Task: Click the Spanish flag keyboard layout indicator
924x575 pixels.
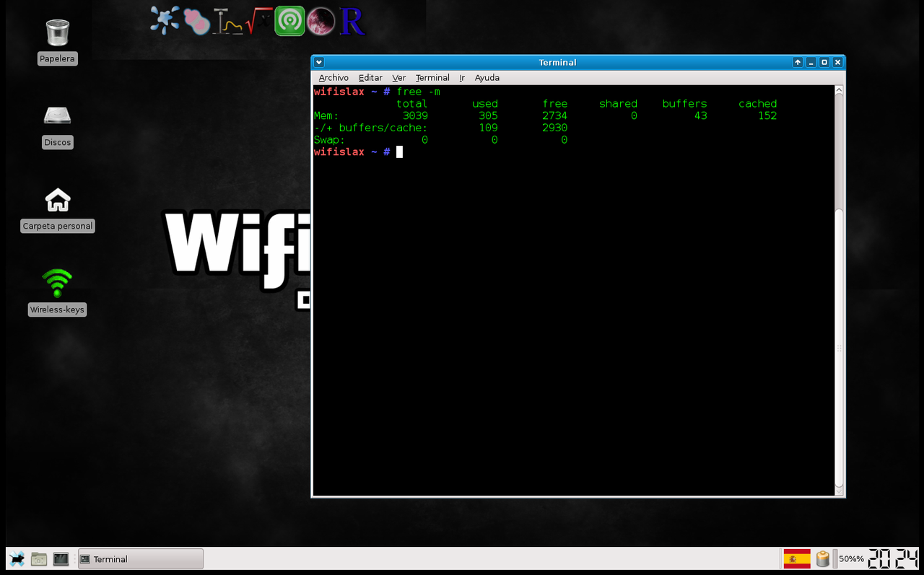Action: [797, 558]
